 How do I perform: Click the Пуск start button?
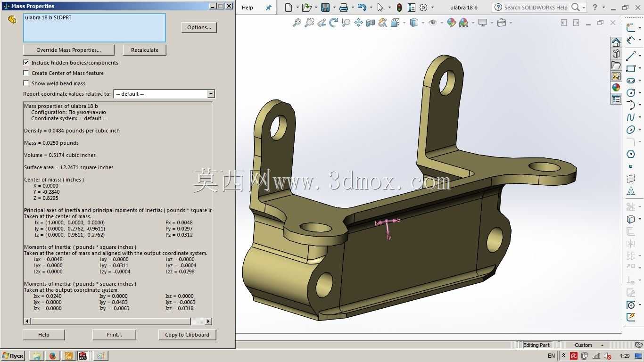click(x=13, y=356)
